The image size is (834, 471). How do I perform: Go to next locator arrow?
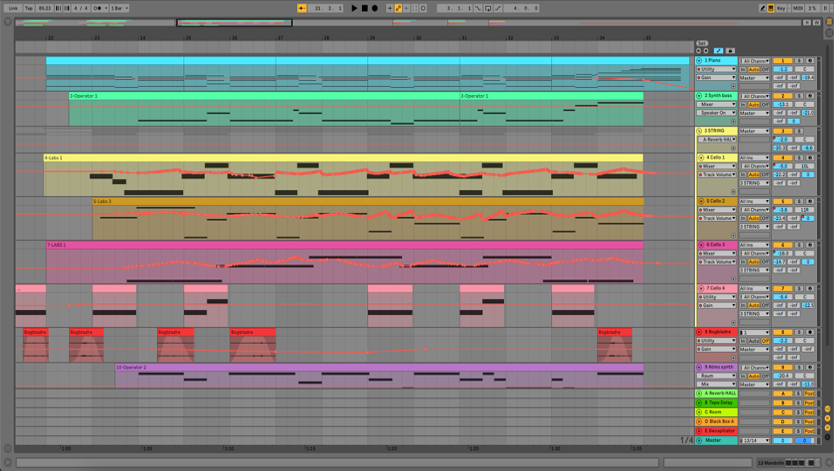[706, 51]
